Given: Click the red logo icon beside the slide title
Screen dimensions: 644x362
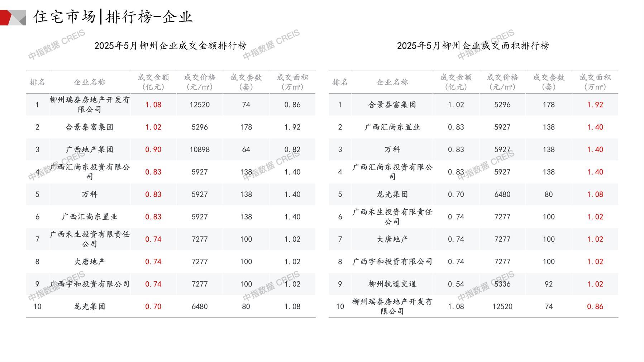Looking at the screenshot, I should (13, 18).
